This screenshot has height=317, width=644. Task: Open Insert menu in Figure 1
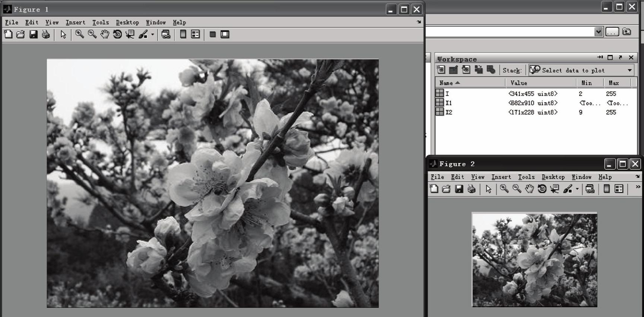pyautogui.click(x=75, y=22)
